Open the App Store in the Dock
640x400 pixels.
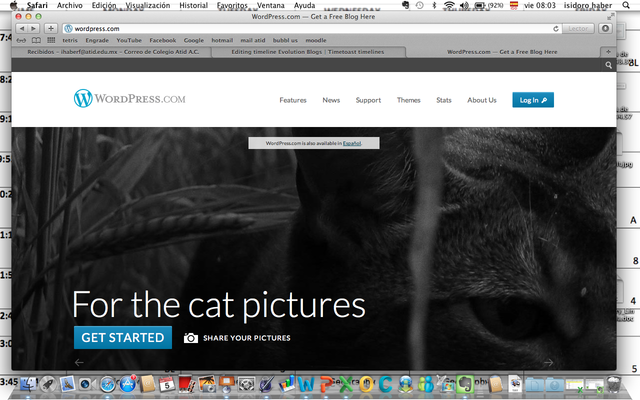(128, 384)
